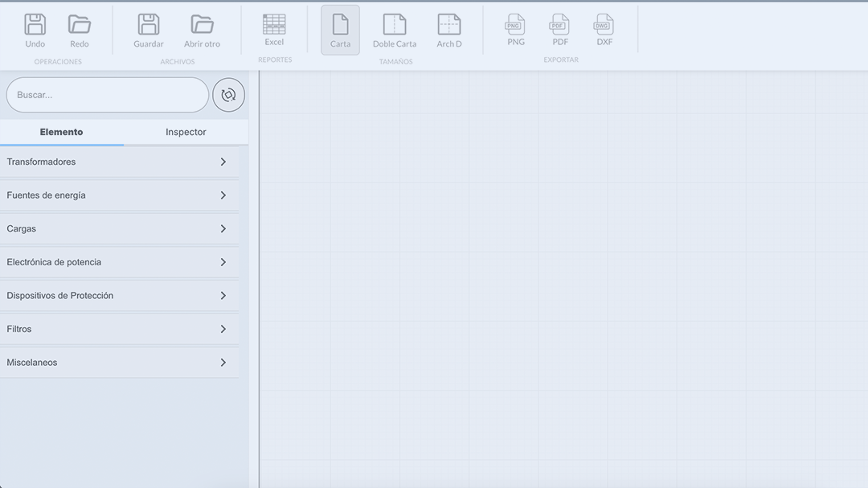Click the Undo icon in Operaciones
This screenshot has width=868, height=488.
(x=35, y=25)
